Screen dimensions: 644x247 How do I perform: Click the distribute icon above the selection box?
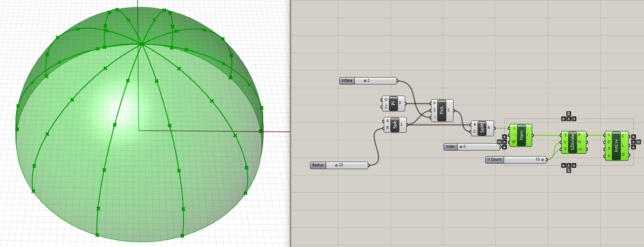pos(569,113)
